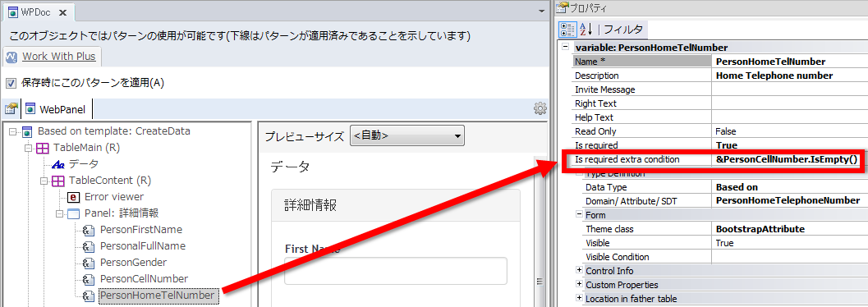Select PersonFirstName variable in tree
Screen dimensions: 868x307
140,230
